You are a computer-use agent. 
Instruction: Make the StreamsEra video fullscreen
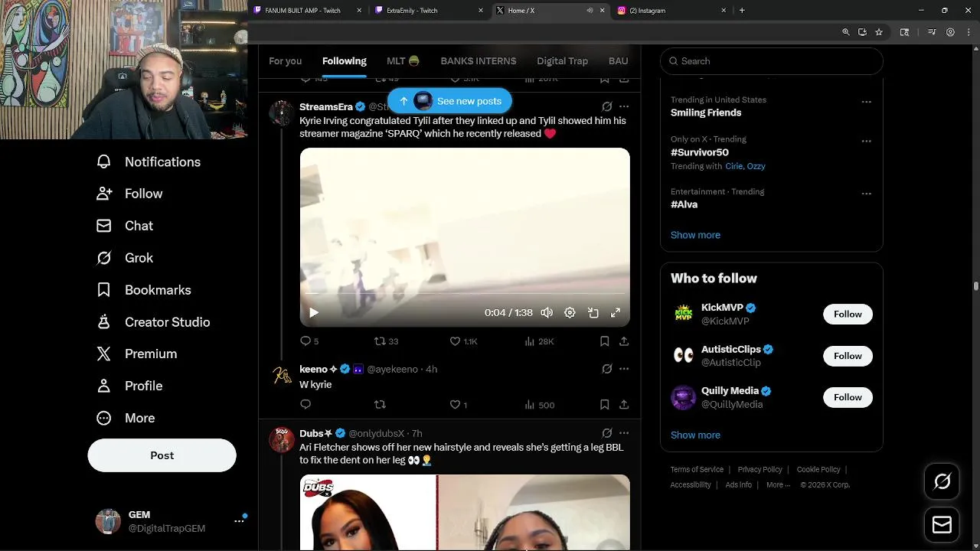coord(615,312)
